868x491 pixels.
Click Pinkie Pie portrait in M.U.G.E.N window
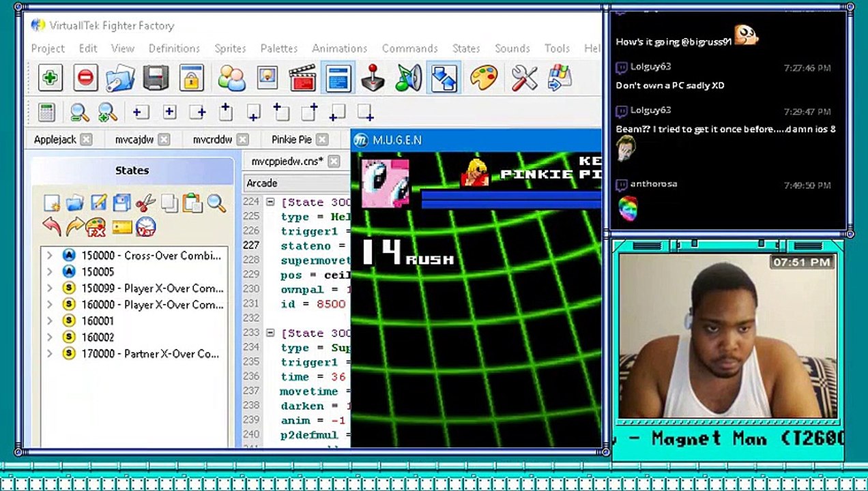(x=385, y=183)
